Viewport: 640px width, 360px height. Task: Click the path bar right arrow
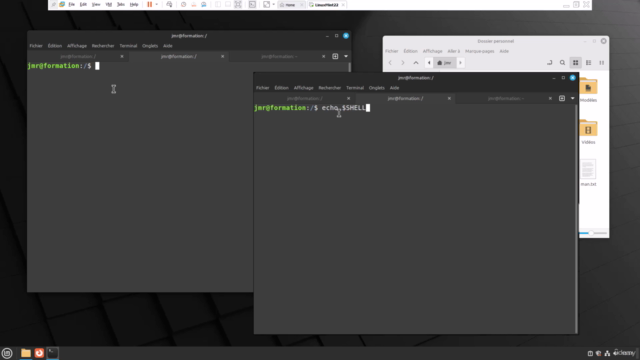[x=460, y=63]
